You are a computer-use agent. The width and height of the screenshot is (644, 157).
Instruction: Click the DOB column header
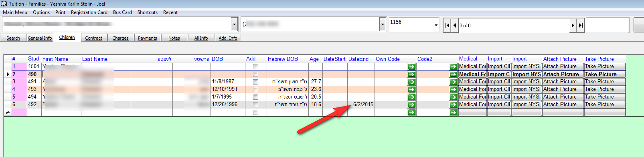click(217, 59)
